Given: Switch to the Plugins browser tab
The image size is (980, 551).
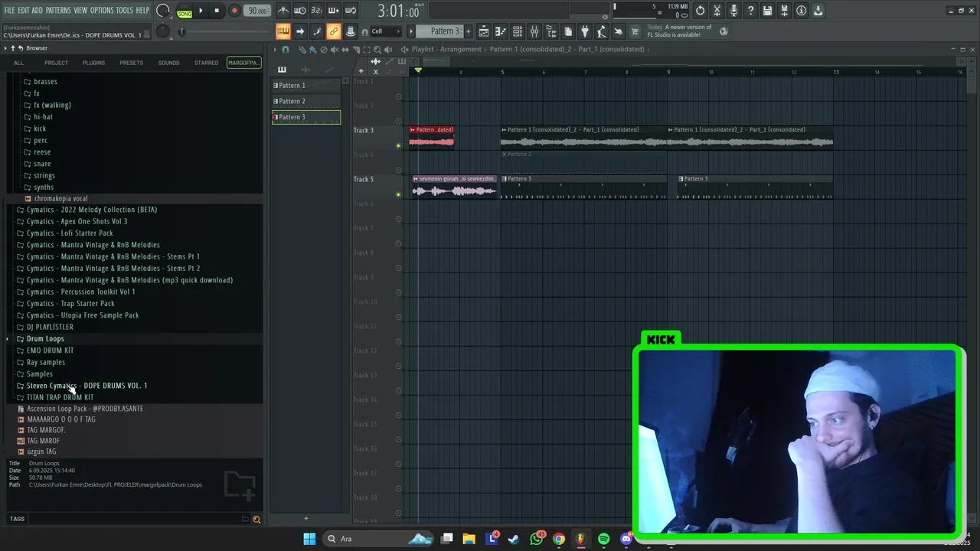Looking at the screenshot, I should tap(93, 63).
